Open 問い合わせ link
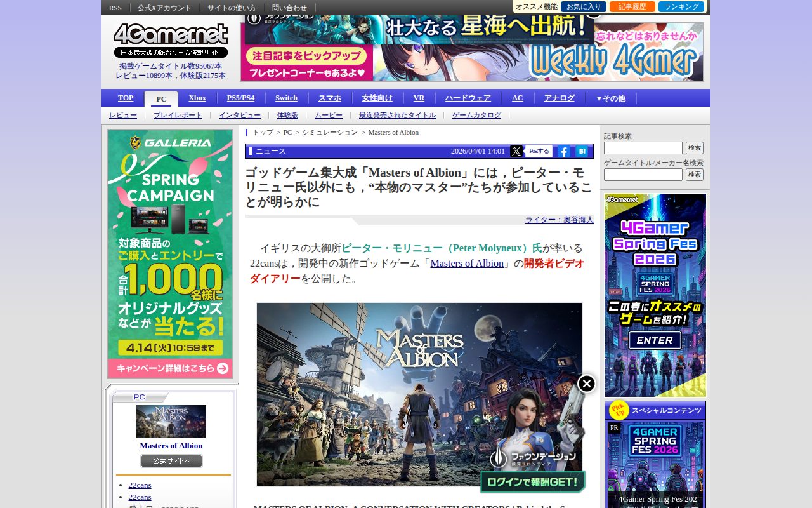Screen dimensions: 812x508 (x=289, y=8)
